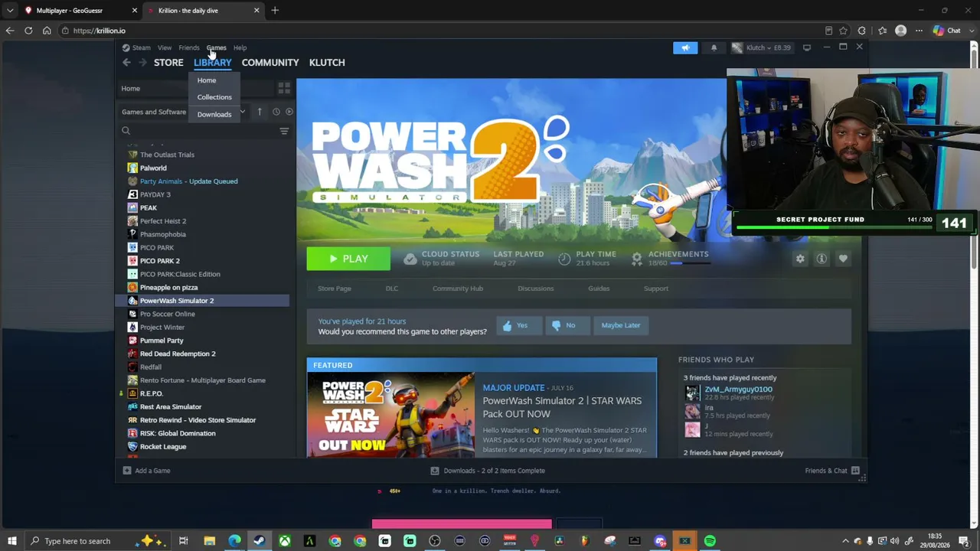Open Task View on the taskbar

click(184, 541)
